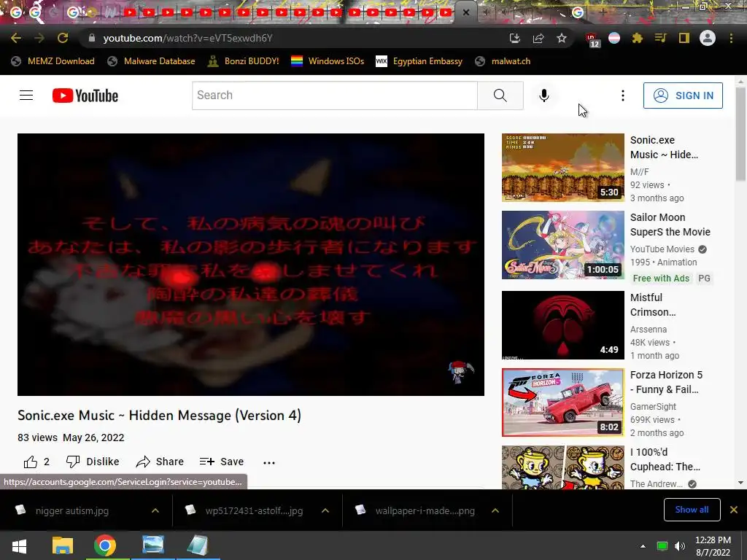
Task: Open the Bonzi BUDDY! bookmark
Action: (x=244, y=61)
